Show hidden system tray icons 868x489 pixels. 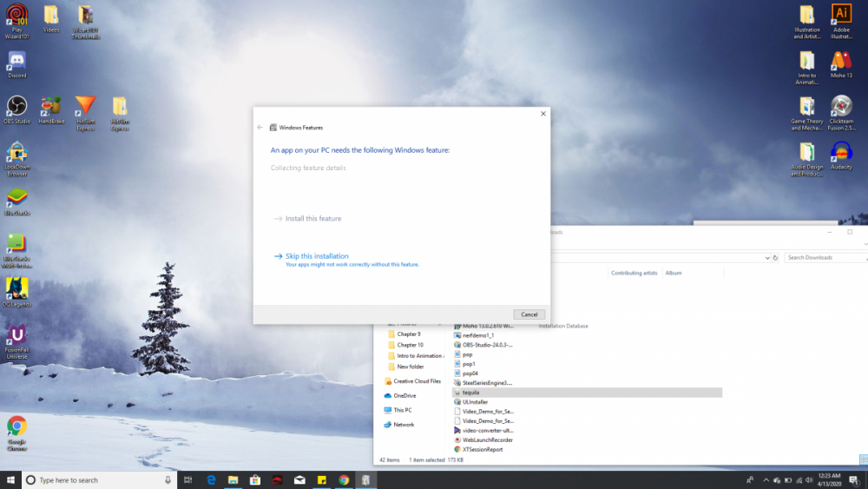(749, 479)
